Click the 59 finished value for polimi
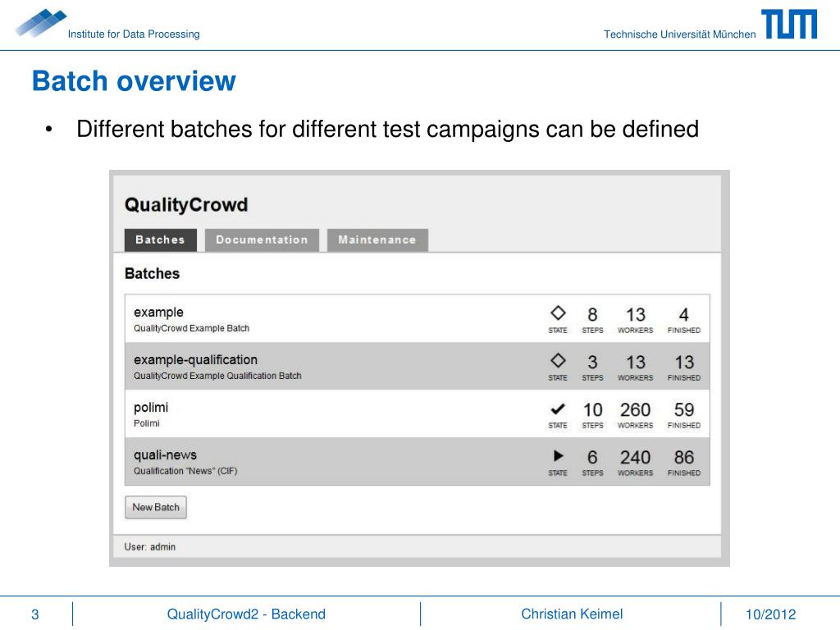 [684, 410]
